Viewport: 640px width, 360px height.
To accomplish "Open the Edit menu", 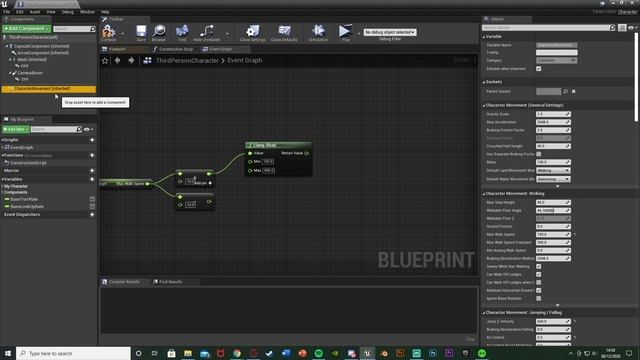I will click(20, 12).
